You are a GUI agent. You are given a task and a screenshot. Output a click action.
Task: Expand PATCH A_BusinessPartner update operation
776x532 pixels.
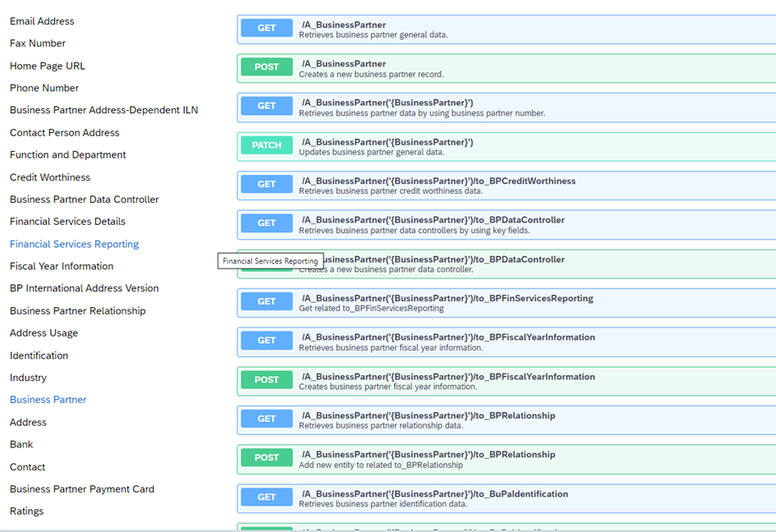(506, 146)
